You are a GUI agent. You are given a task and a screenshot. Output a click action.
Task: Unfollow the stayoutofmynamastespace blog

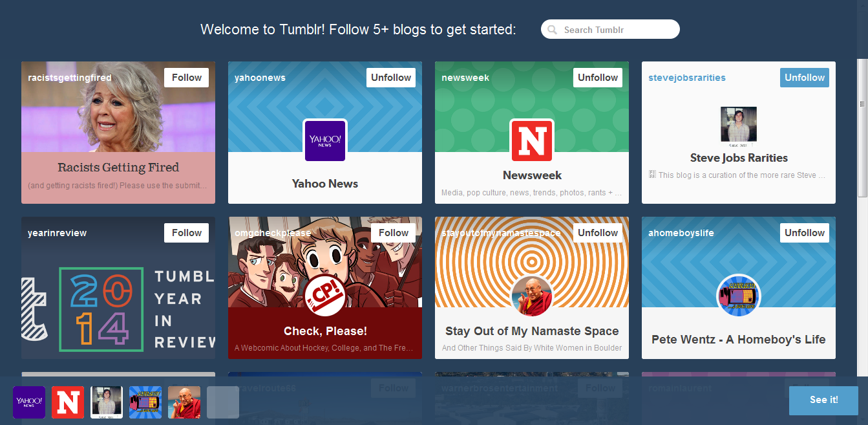click(x=598, y=233)
